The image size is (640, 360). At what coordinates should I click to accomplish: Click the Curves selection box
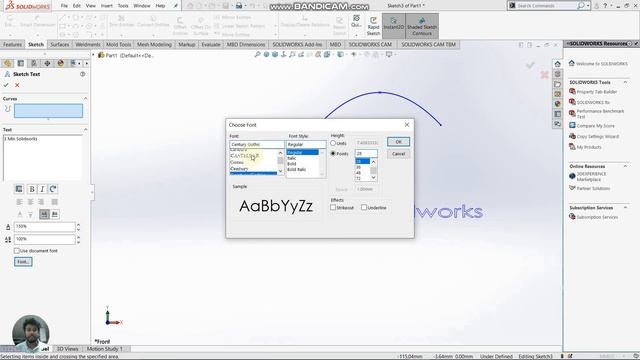48,111
